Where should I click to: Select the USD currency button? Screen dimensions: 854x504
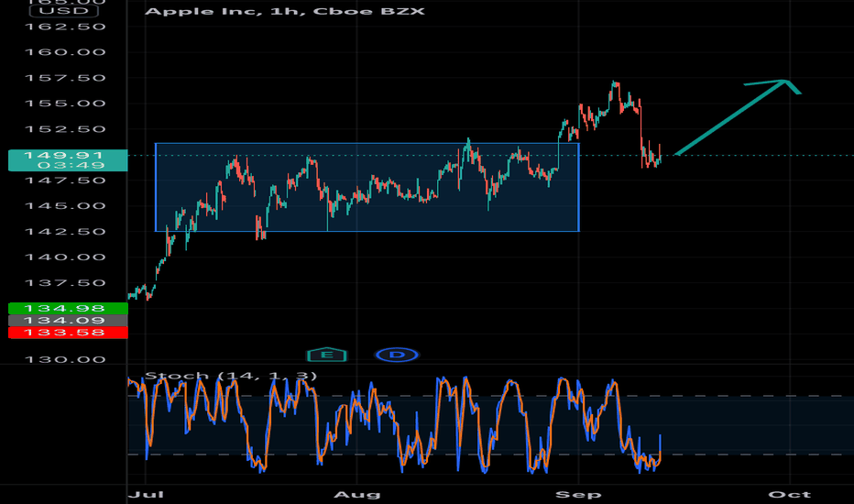point(64,10)
